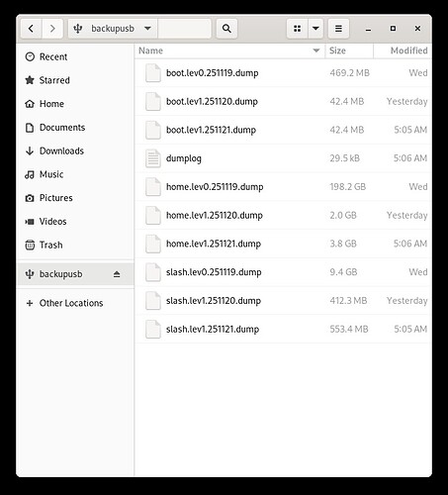Select file boot.lev1.251120.dump
Image resolution: width=448 pixels, height=495 pixels.
point(283,101)
